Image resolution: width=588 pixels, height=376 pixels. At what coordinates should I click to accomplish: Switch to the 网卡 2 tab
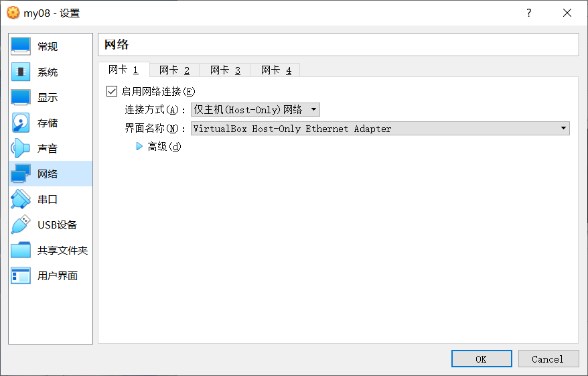point(174,70)
